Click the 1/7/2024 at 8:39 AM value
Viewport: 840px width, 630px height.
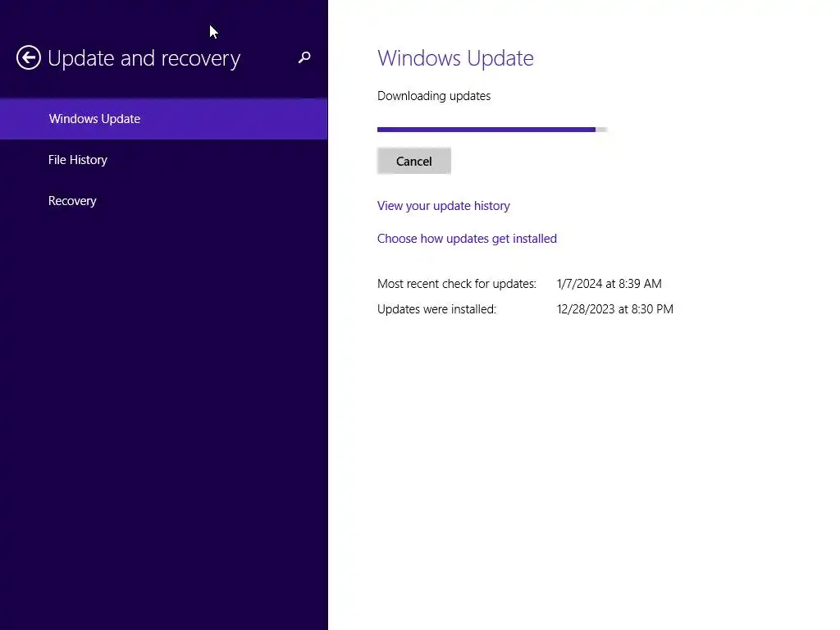[x=609, y=284]
